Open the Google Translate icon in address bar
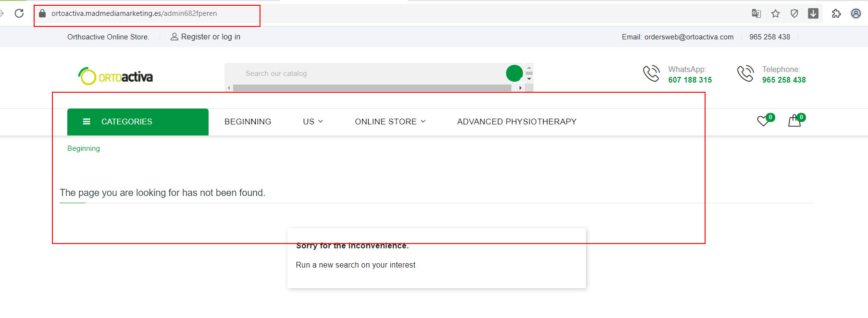The height and width of the screenshot is (318, 868). pos(756,13)
